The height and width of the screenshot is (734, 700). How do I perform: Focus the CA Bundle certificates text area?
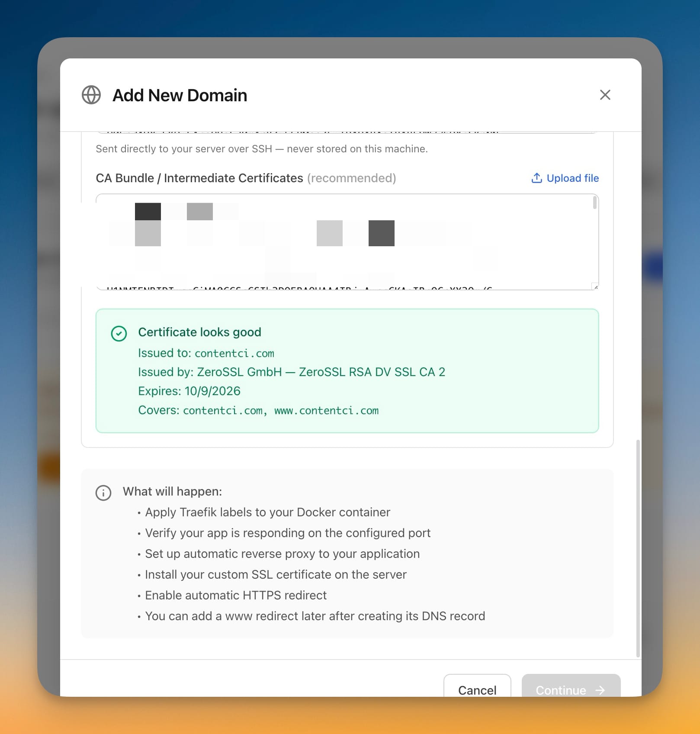click(347, 242)
